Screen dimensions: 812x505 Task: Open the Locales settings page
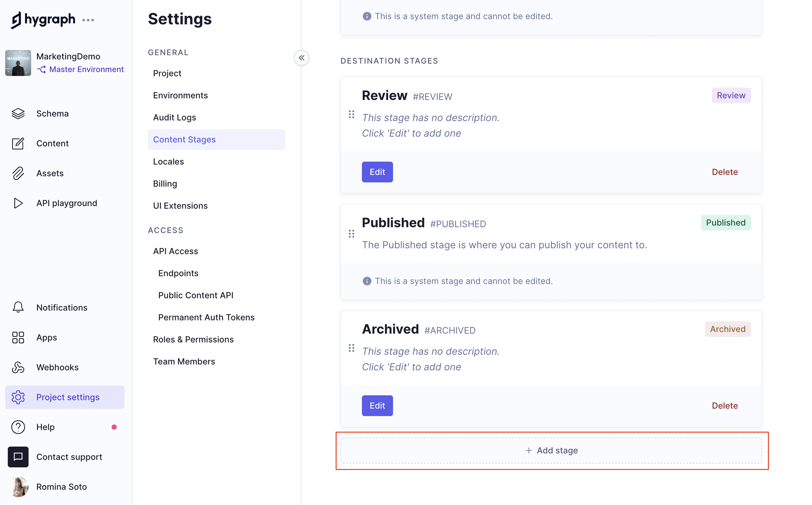point(168,162)
